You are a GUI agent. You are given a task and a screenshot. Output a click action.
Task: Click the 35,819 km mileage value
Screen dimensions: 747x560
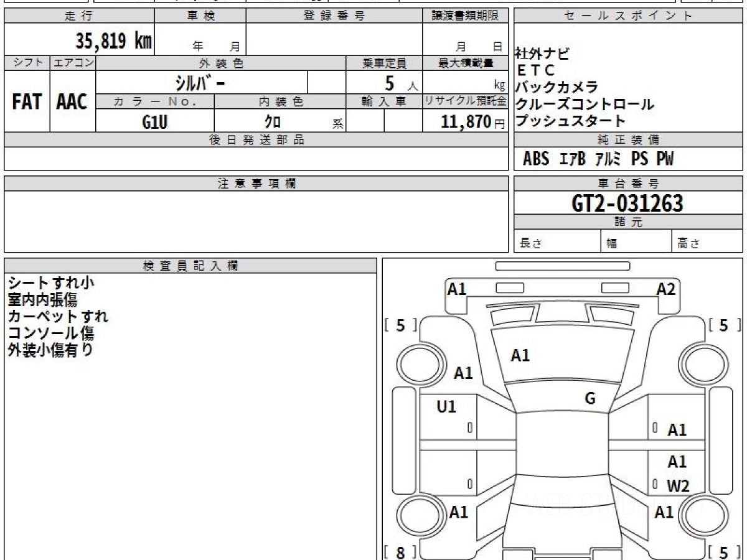tap(113, 41)
